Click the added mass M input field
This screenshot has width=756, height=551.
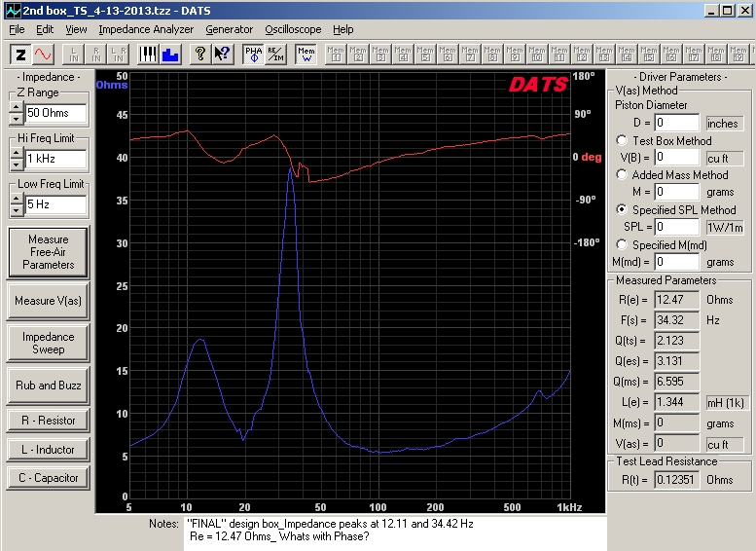coord(677,192)
